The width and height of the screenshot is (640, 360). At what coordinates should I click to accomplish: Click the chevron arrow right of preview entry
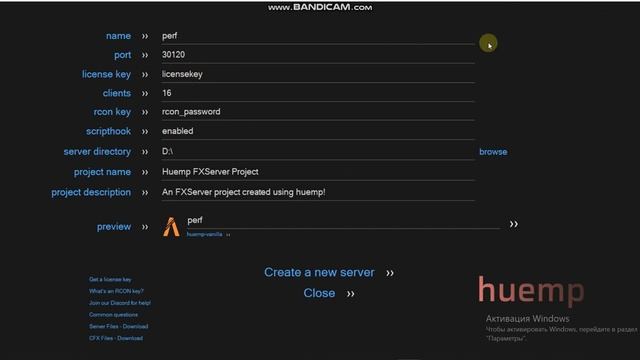pos(513,224)
